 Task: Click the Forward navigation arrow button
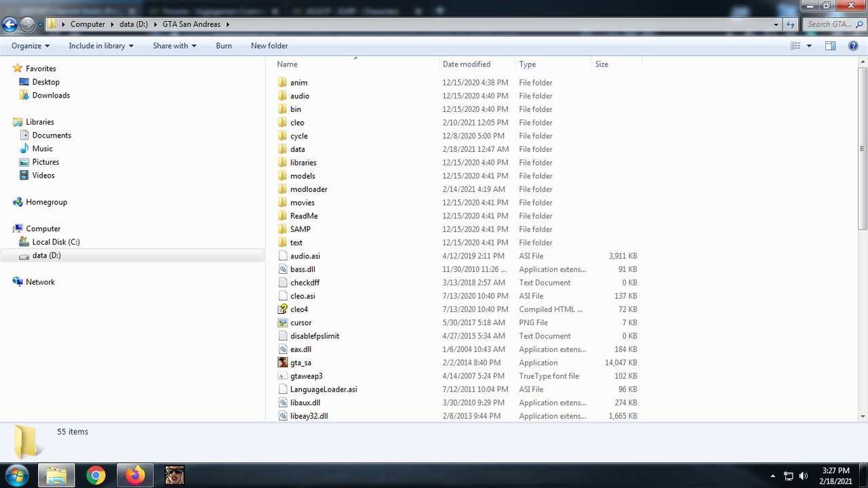pos(27,24)
